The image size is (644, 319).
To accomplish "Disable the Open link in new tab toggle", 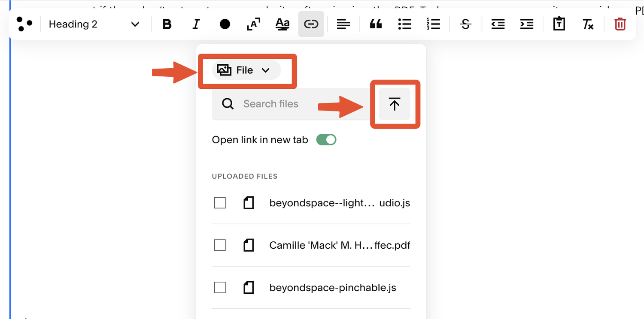I will coord(326,139).
